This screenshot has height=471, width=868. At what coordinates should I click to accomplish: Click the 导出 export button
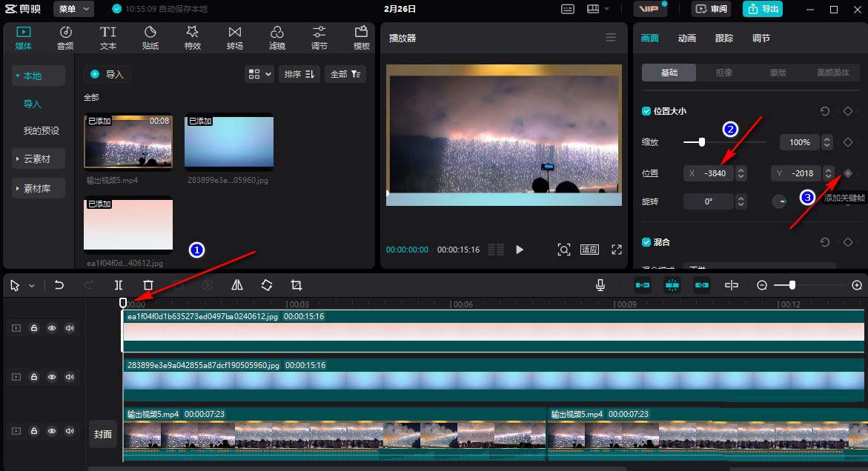pos(763,9)
